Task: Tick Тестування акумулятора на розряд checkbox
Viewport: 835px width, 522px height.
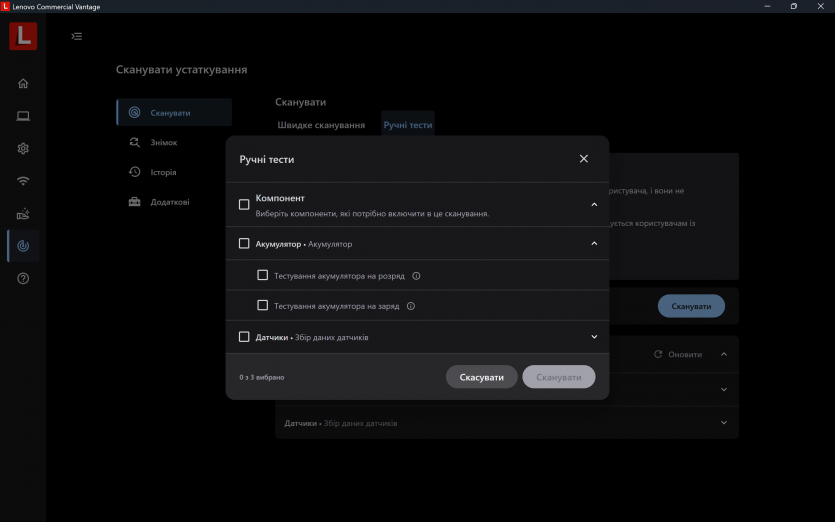Action: pyautogui.click(x=263, y=275)
